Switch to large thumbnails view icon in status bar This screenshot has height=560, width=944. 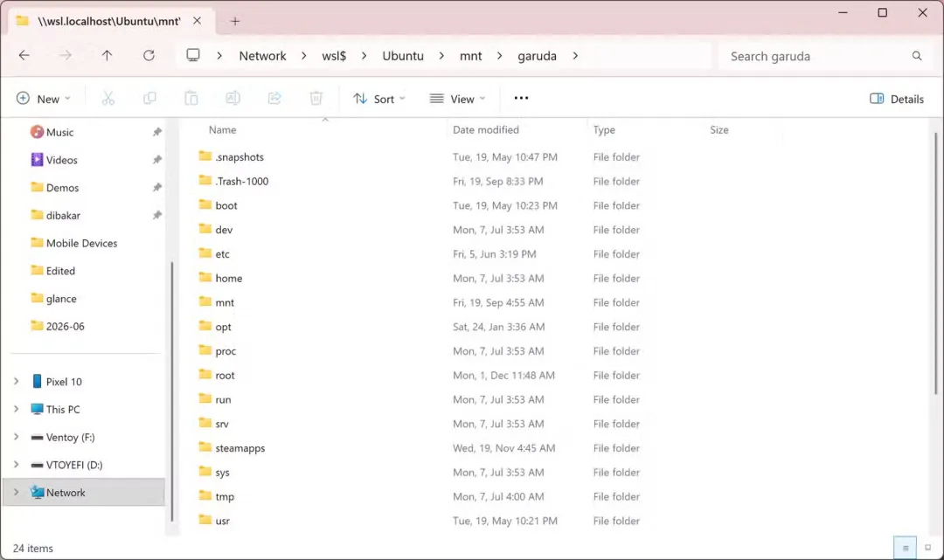coord(927,548)
